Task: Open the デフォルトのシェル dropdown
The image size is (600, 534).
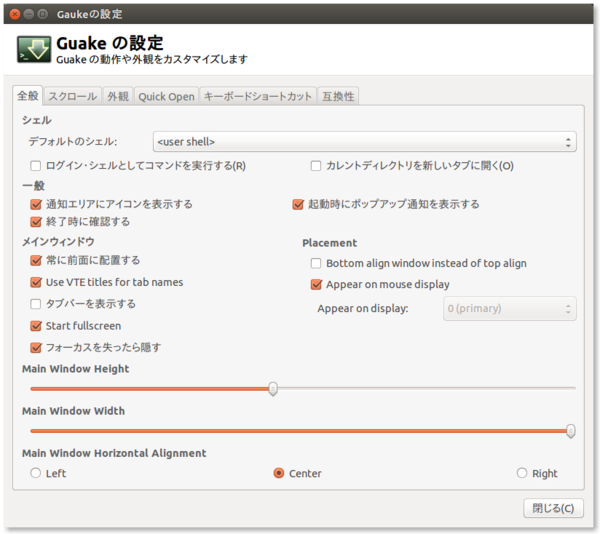Action: (x=364, y=142)
